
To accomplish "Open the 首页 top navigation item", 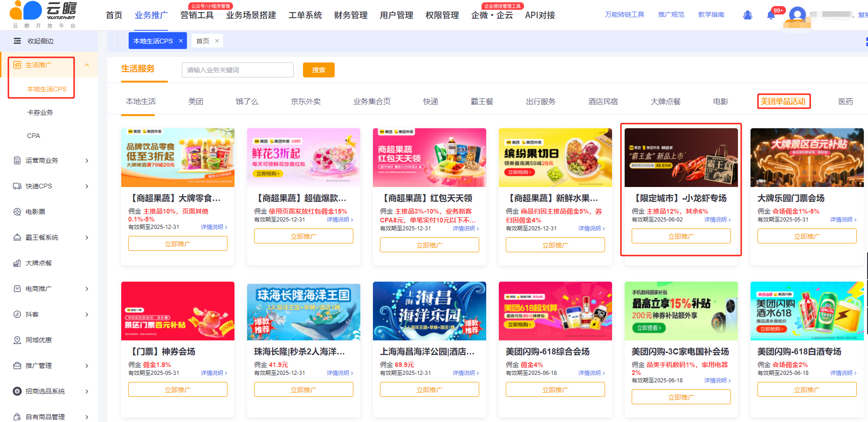I will (114, 15).
